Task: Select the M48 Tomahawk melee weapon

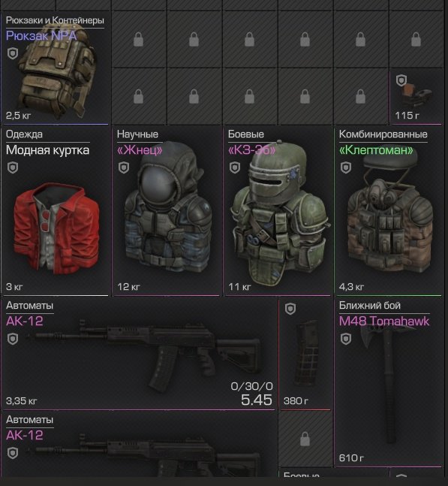Action: tap(389, 382)
